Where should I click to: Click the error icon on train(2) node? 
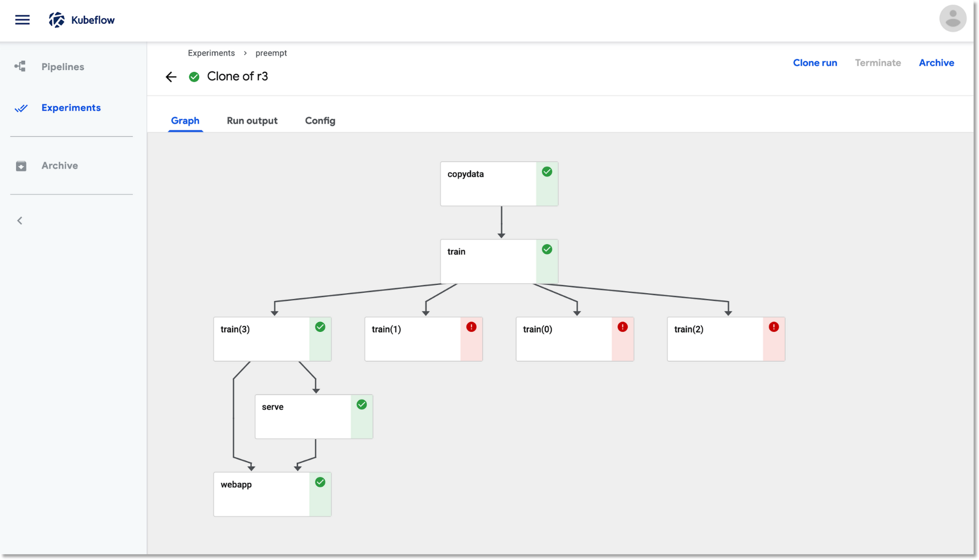coord(774,328)
